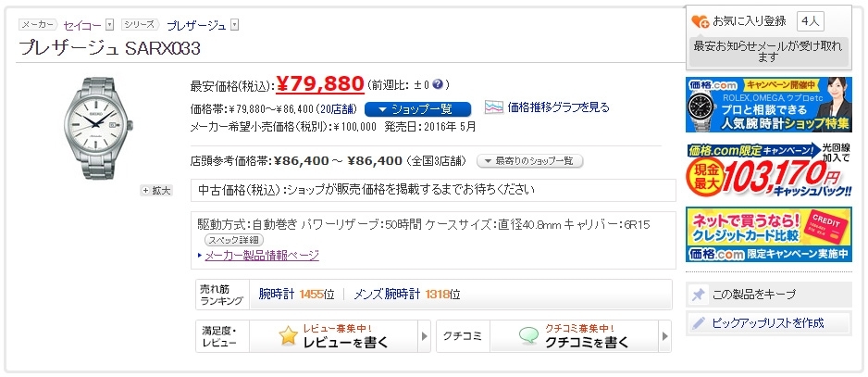Open the メーカー製品情報ページ link
The height and width of the screenshot is (377, 868).
tap(262, 256)
